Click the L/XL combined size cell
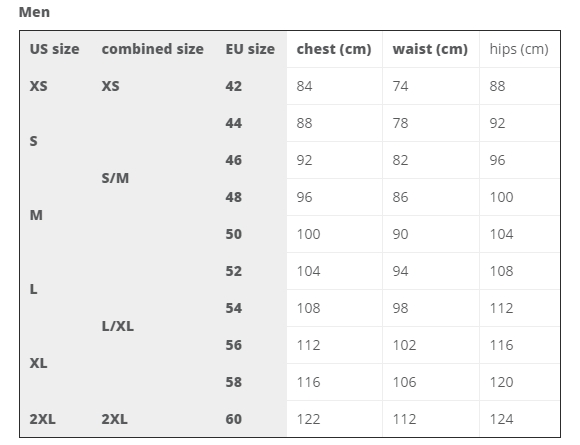580x445 pixels. tap(118, 326)
